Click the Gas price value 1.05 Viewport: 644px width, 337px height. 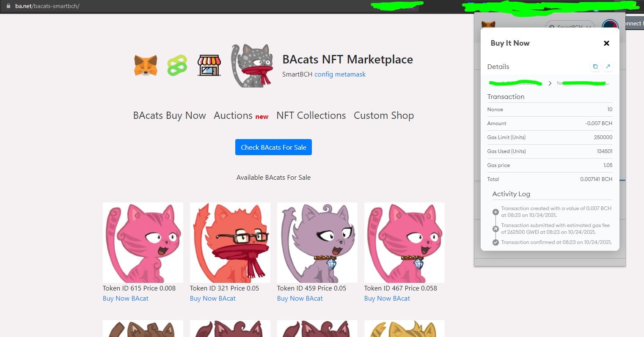pos(608,165)
